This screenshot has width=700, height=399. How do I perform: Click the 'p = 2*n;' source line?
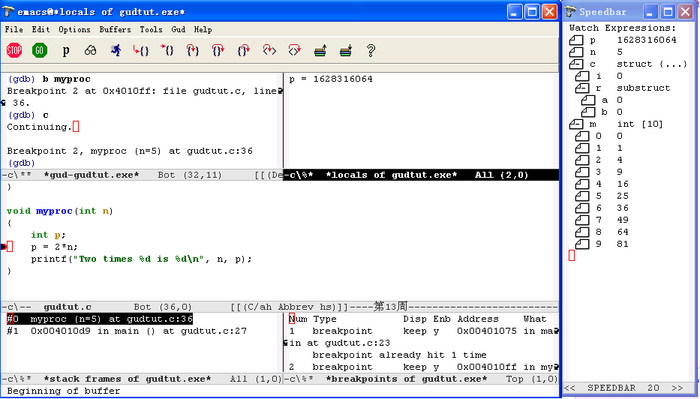[54, 247]
